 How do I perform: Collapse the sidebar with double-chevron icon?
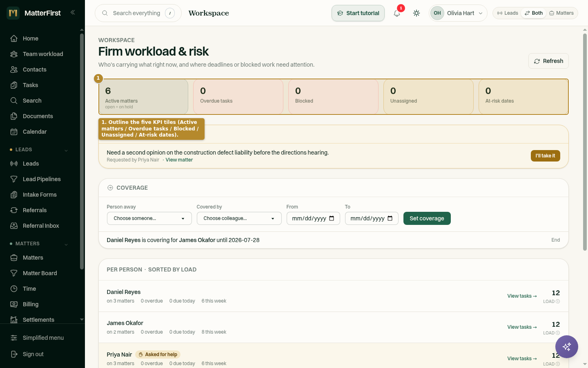(x=73, y=12)
